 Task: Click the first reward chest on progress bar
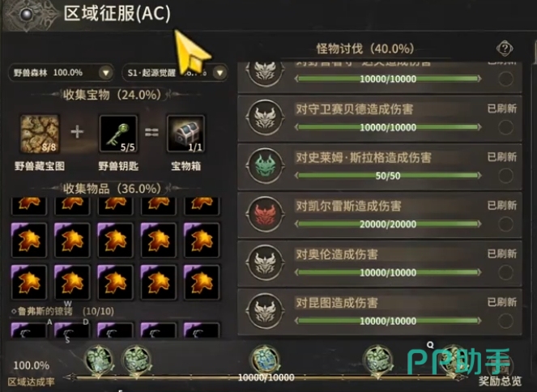click(x=99, y=360)
